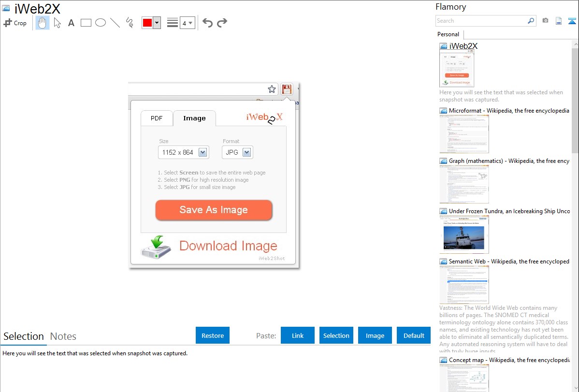The width and height of the screenshot is (579, 392).
Task: Click the Paste Image button
Action: click(375, 335)
